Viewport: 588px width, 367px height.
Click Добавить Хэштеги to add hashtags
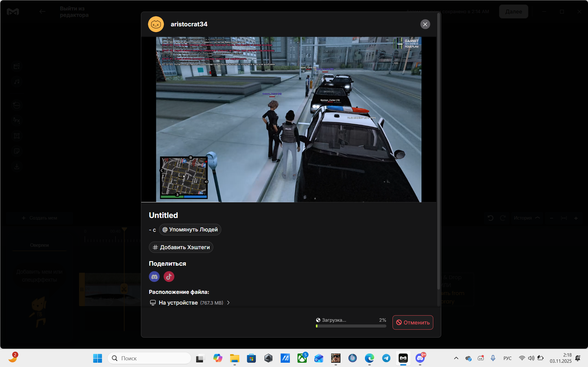[181, 247]
